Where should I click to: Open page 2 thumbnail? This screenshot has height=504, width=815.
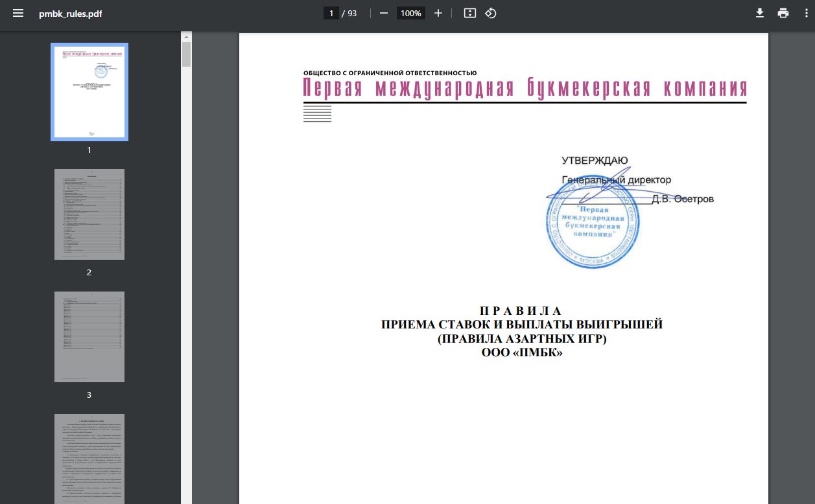tap(89, 214)
